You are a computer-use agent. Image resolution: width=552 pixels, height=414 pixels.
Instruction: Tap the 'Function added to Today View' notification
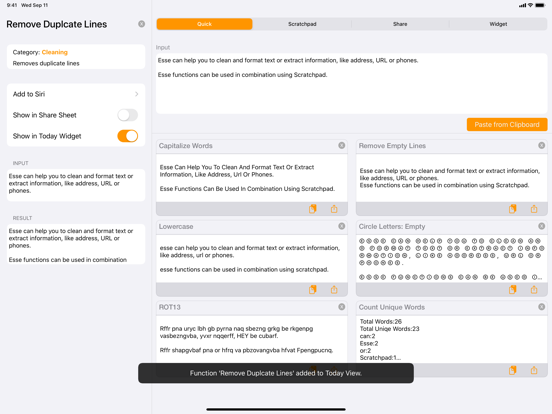point(276,373)
